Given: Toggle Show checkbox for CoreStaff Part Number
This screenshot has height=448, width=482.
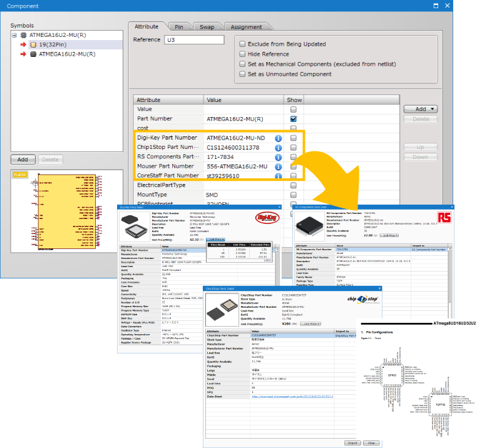Looking at the screenshot, I should point(294,176).
